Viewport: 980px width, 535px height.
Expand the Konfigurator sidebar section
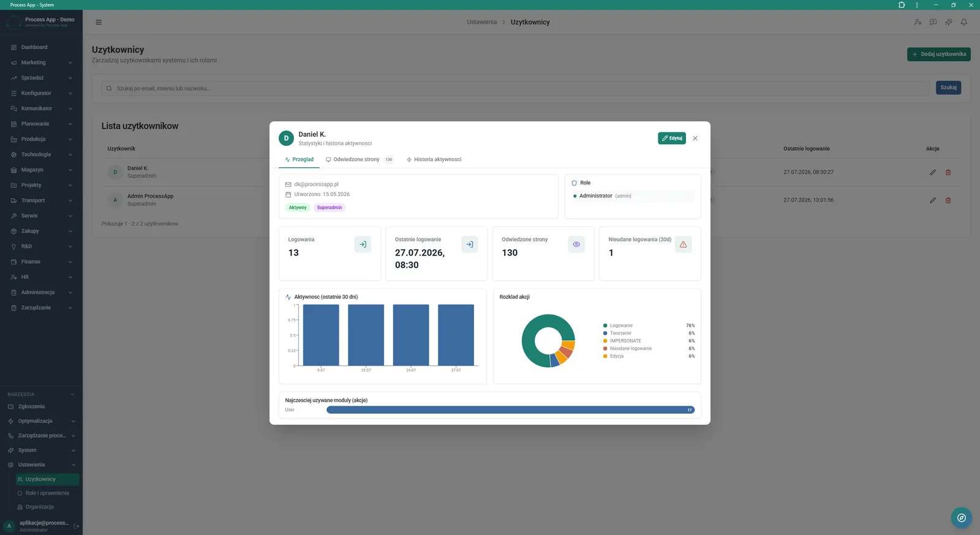pyautogui.click(x=41, y=93)
